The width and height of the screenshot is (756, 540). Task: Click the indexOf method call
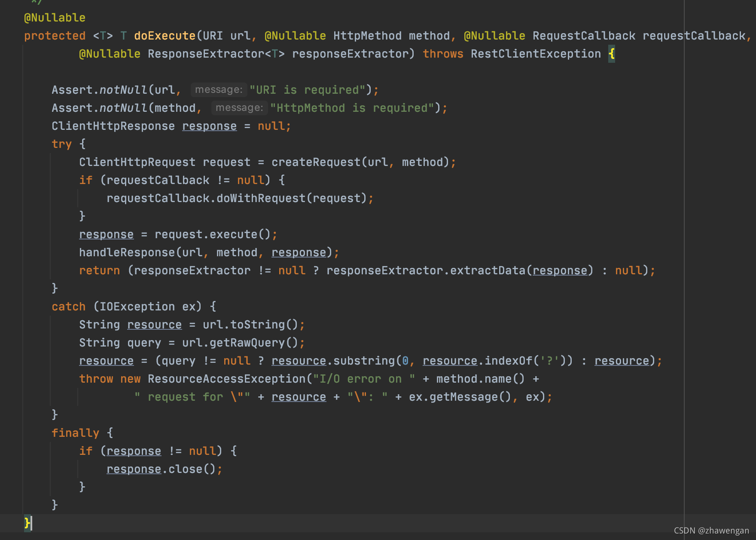point(508,361)
